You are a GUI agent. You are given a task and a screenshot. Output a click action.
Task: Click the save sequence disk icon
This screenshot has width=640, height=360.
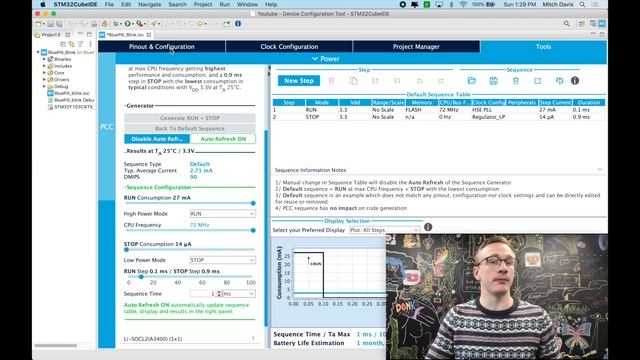tap(493, 81)
